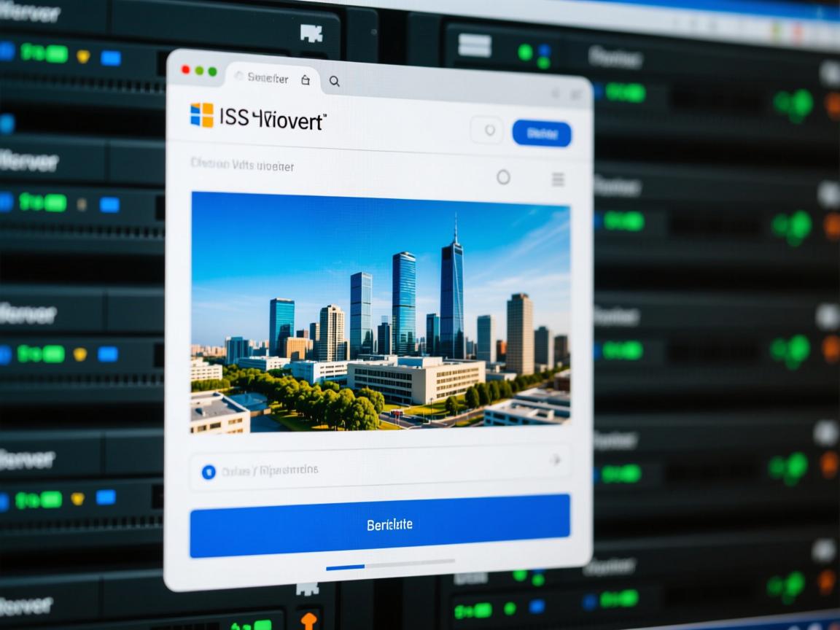Click the circle icon left of hamburger menu
Image resolution: width=840 pixels, height=630 pixels.
click(x=503, y=177)
